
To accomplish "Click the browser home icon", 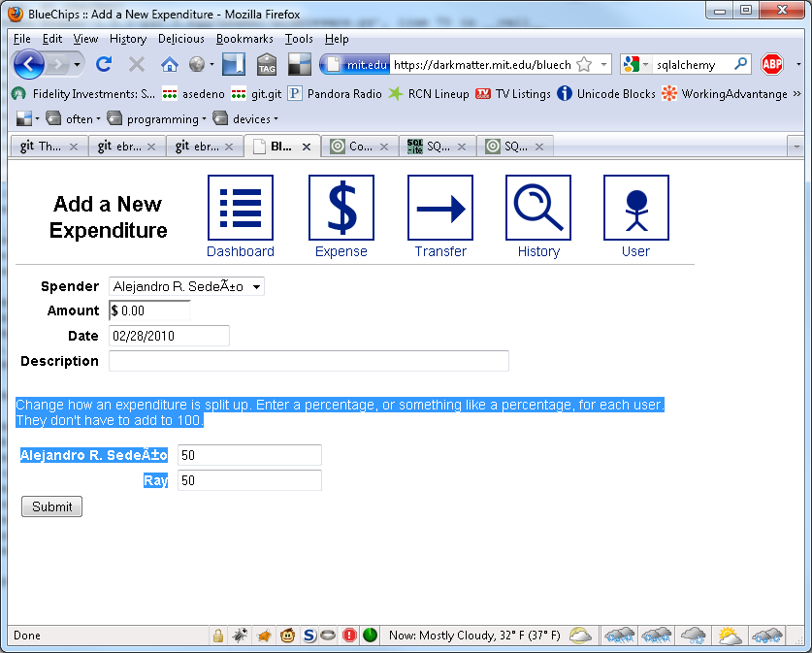I will (x=170, y=64).
